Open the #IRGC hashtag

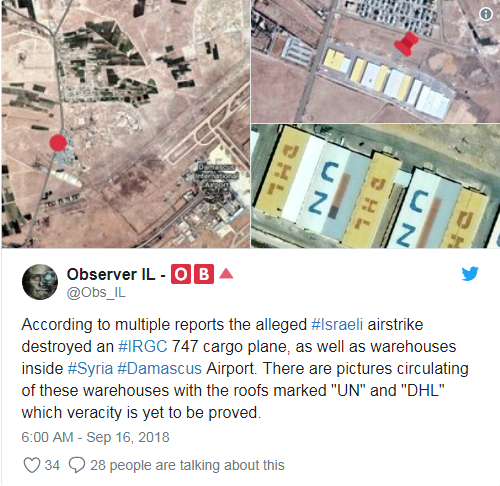point(143,347)
